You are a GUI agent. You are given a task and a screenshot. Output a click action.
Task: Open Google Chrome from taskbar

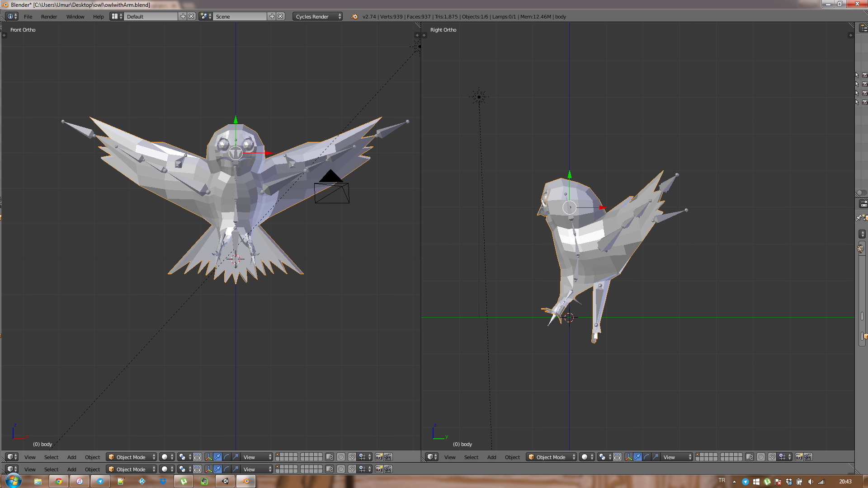59,481
